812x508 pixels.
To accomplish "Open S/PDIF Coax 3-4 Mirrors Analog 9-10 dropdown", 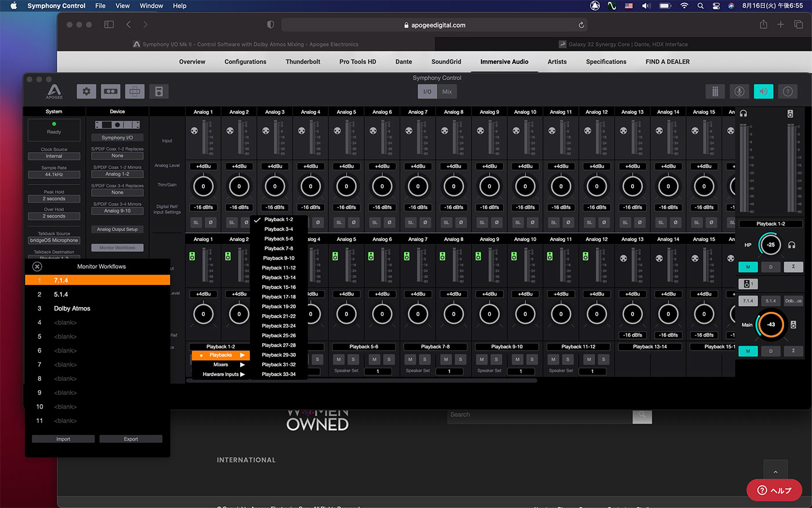I will click(117, 211).
